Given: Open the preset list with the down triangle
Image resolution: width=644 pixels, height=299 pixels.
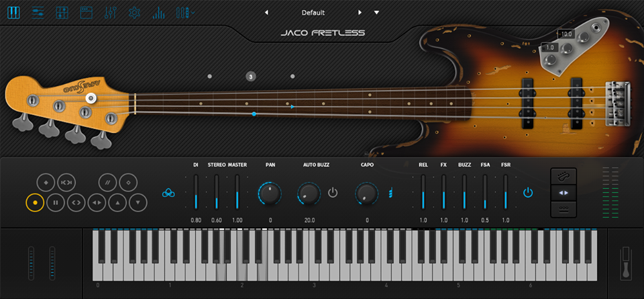Looking at the screenshot, I should click(376, 13).
